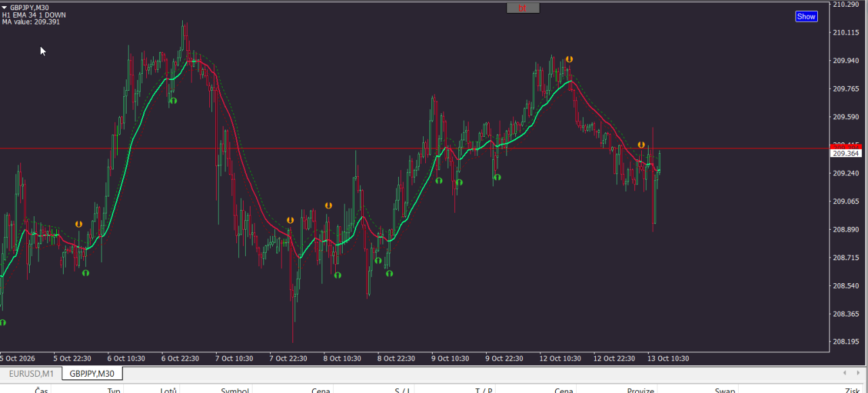868x393 pixels.
Task: Click the Cena header next to Provize
Action: pos(564,390)
